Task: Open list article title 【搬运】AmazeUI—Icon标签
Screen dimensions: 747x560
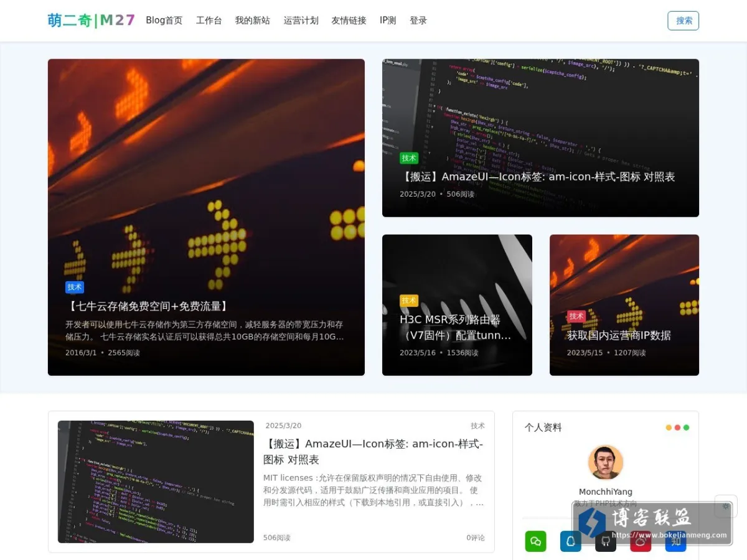Action: click(x=374, y=452)
